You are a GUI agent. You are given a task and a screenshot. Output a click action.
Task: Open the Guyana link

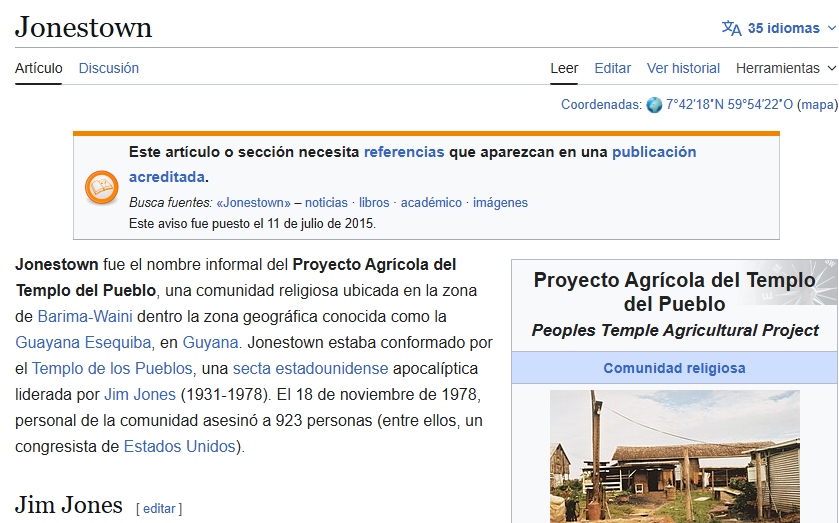click(x=210, y=343)
